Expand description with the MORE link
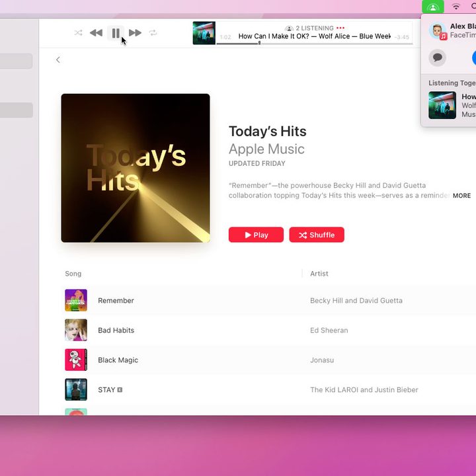Screen dimensions: 476x476 [x=461, y=196]
